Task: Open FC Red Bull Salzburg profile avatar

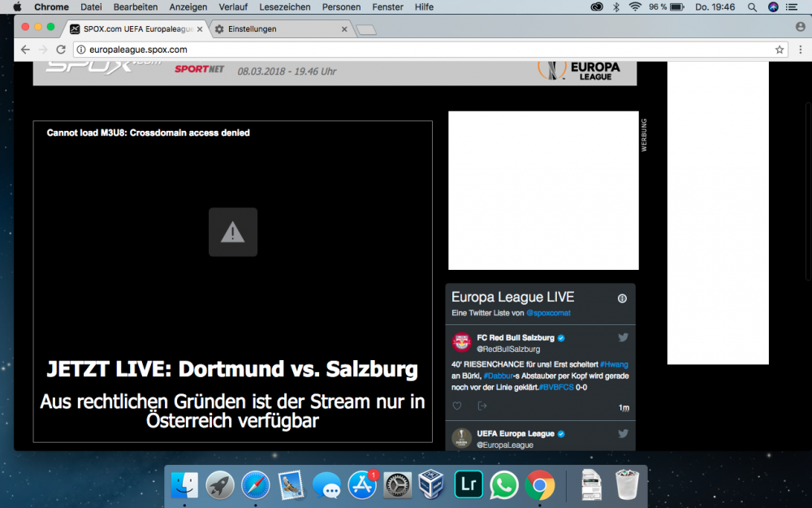Action: click(461, 343)
